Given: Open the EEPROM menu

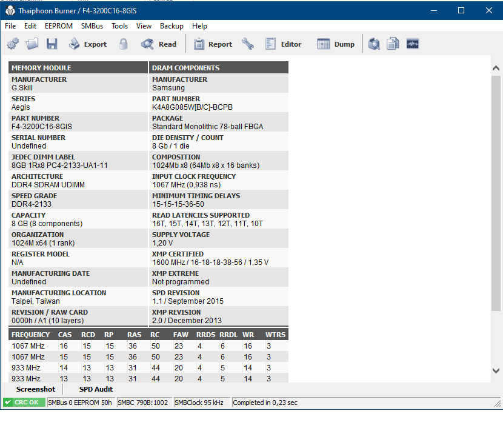Looking at the screenshot, I should (59, 26).
